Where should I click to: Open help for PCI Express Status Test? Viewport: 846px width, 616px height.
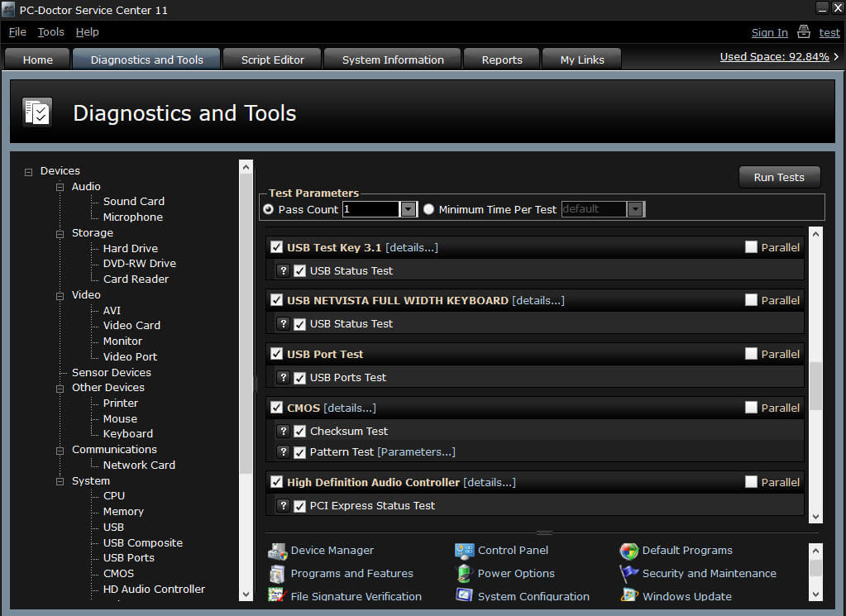(283, 505)
